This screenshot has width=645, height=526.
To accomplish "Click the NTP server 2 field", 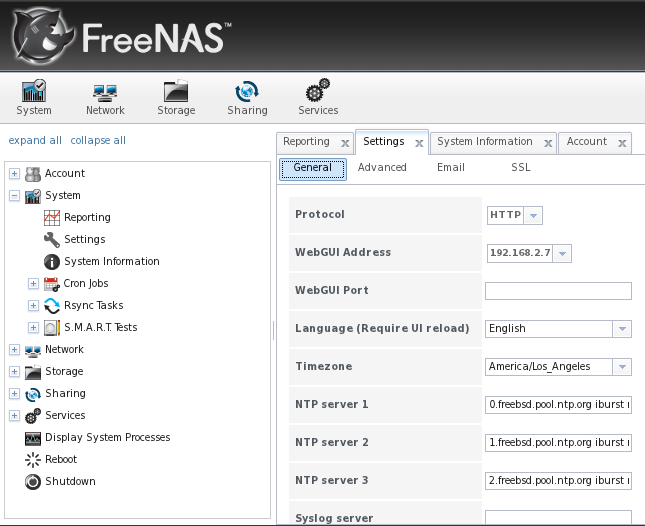I will [558, 443].
